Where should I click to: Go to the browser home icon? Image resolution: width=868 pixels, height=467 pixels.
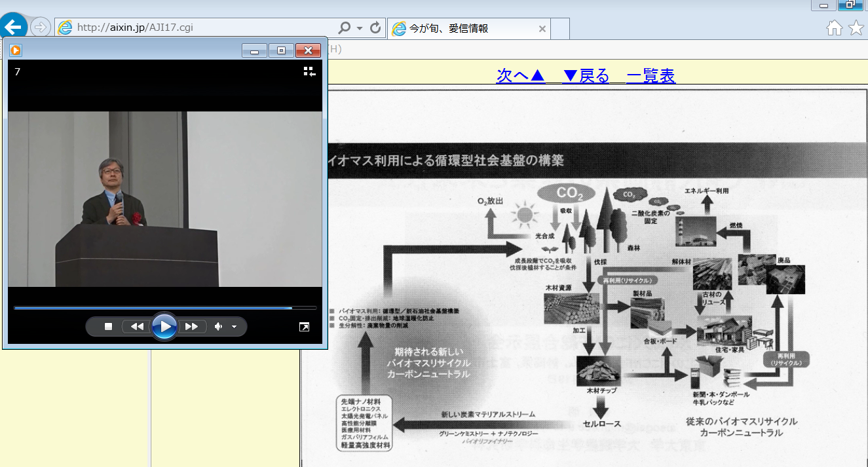[x=835, y=28]
